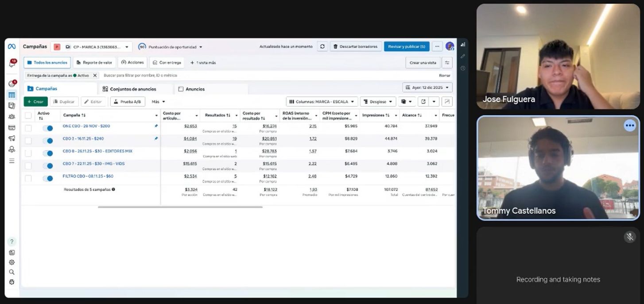644x304 pixels.
Task: Click the horizontal table scrollbar
Action: click(x=180, y=207)
